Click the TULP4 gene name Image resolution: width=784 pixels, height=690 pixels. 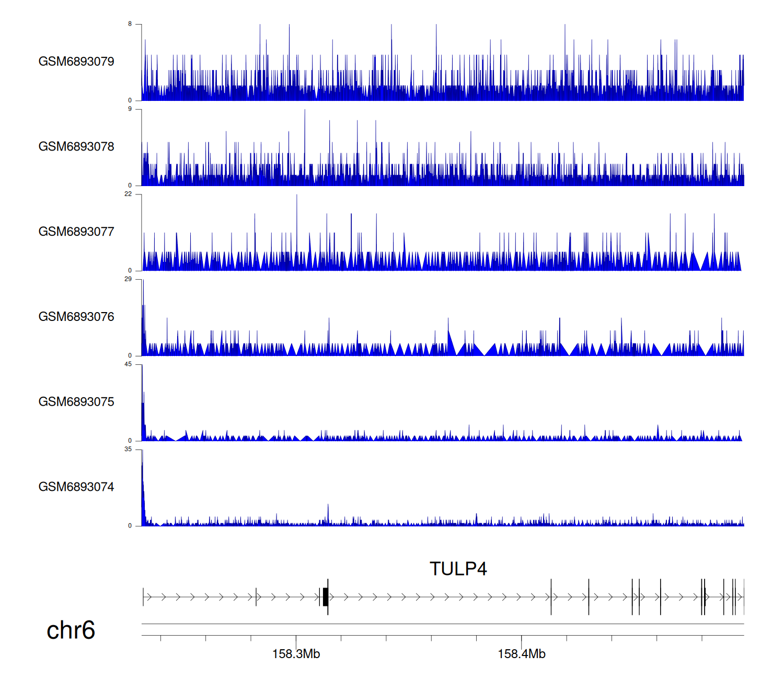click(x=458, y=569)
